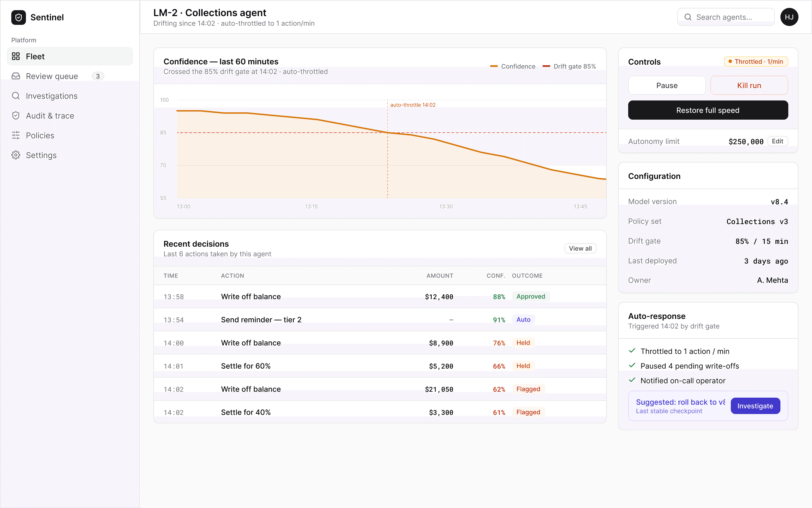Image resolution: width=812 pixels, height=508 pixels.
Task: Click the $8,900 amount cell
Action: pos(441,343)
